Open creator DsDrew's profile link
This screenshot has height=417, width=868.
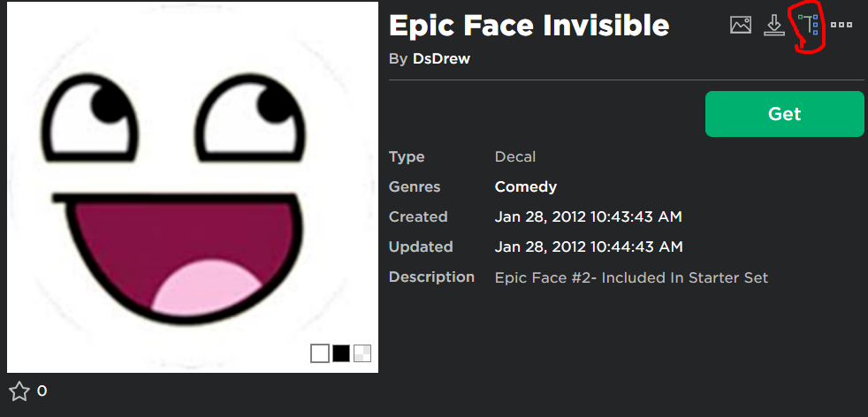[x=441, y=58]
